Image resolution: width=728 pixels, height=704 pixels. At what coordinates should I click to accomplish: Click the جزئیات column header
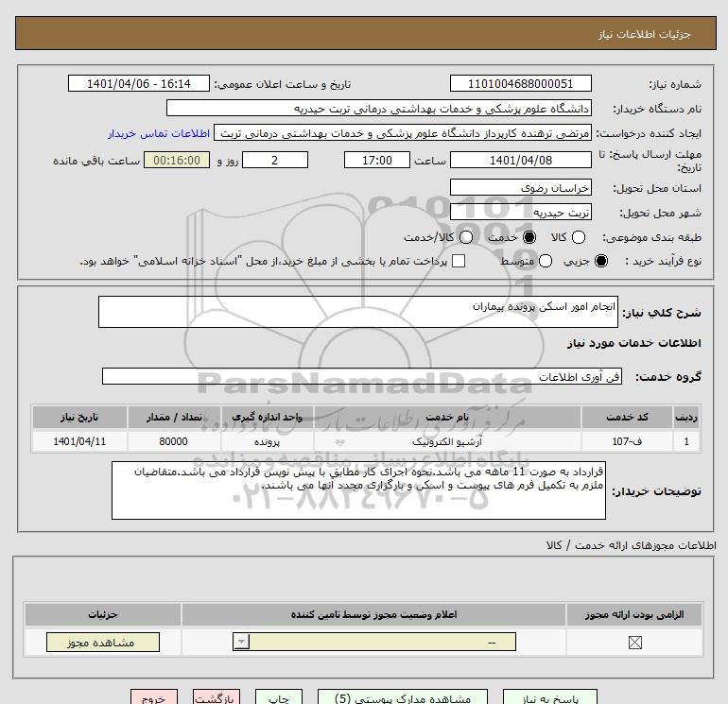coord(103,615)
